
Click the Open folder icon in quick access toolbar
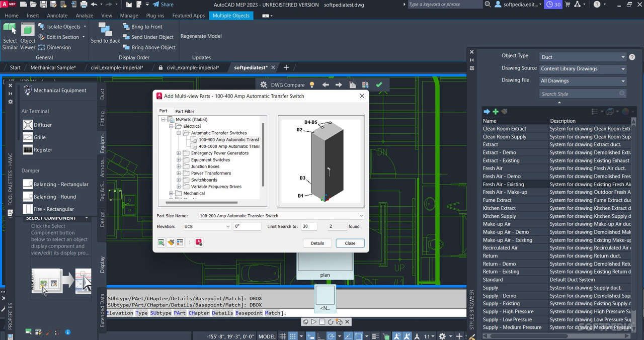33,5
